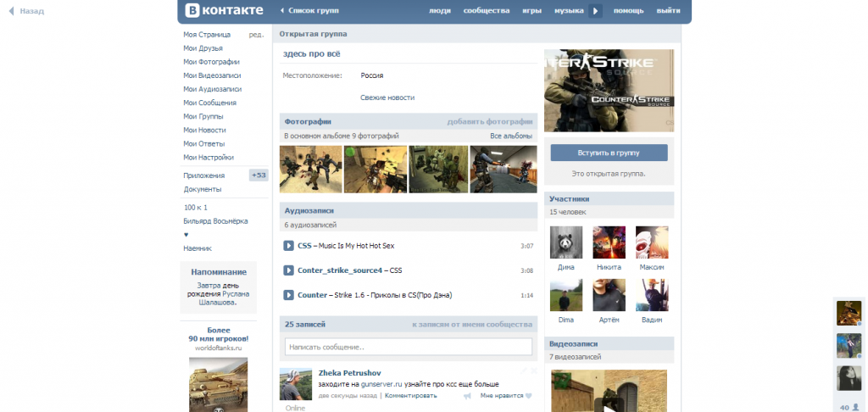868x412 pixels.
Task: Click the back arrow beside Назад
Action: [x=12, y=12]
